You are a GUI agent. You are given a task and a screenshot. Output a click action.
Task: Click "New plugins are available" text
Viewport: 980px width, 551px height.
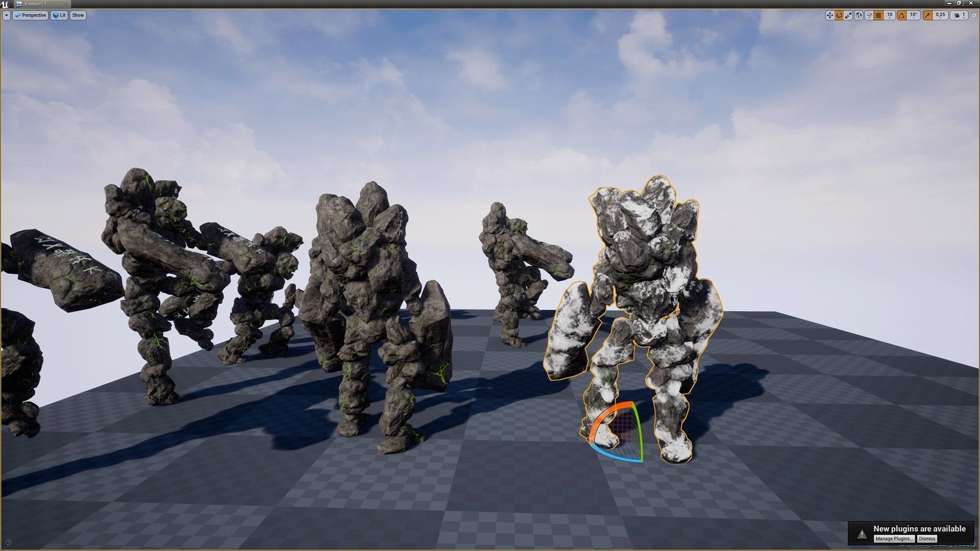[x=919, y=529]
